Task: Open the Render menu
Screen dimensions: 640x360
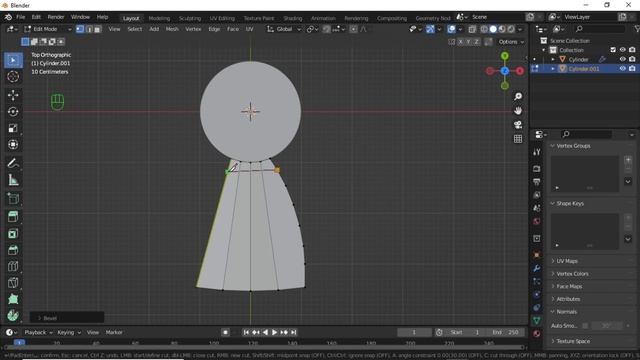Action: (56, 17)
